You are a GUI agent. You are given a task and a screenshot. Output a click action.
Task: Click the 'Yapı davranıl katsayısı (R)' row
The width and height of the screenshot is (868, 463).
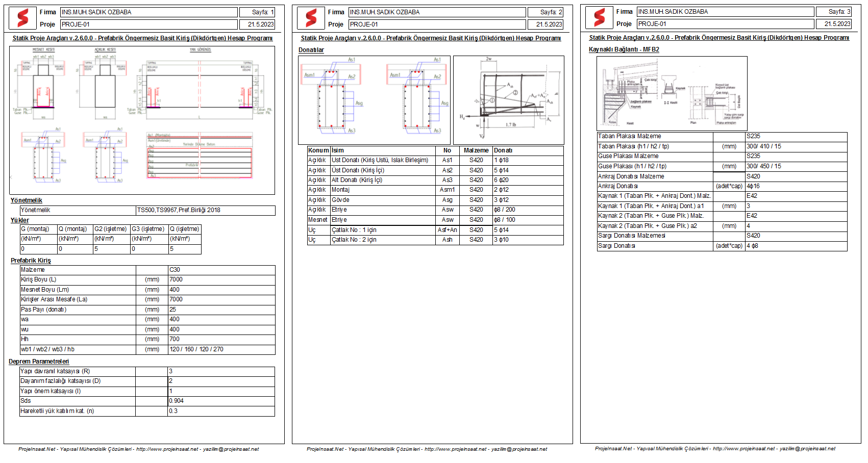tap(147, 371)
